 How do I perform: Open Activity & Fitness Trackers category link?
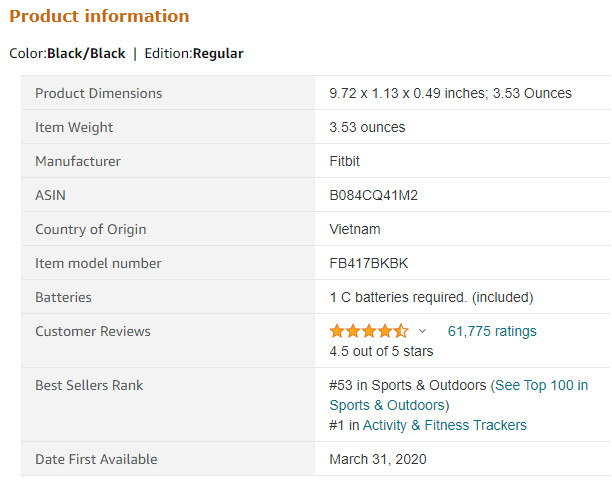click(x=445, y=425)
